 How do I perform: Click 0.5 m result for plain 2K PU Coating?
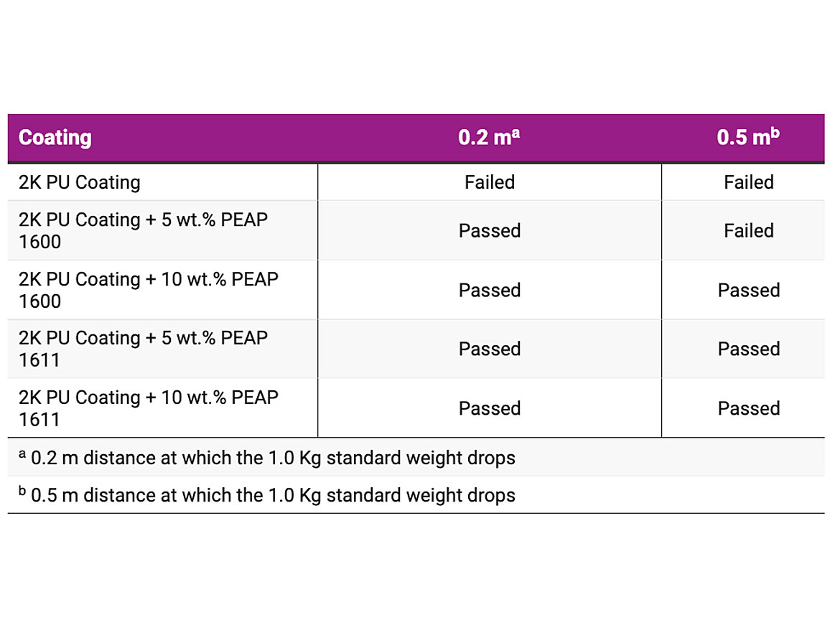click(x=749, y=182)
